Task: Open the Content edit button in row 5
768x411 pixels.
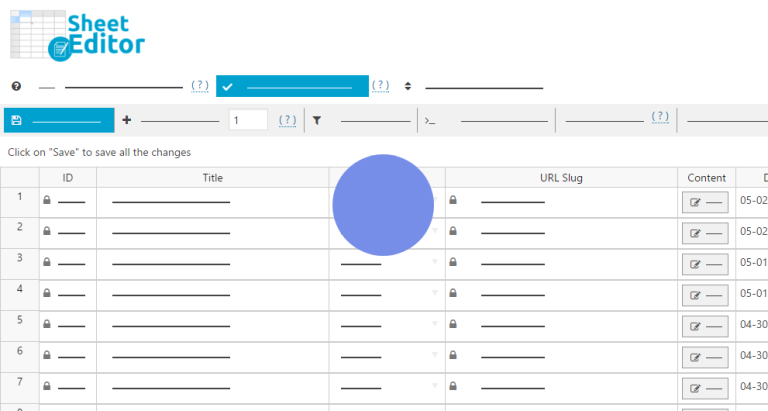Action: [x=705, y=326]
